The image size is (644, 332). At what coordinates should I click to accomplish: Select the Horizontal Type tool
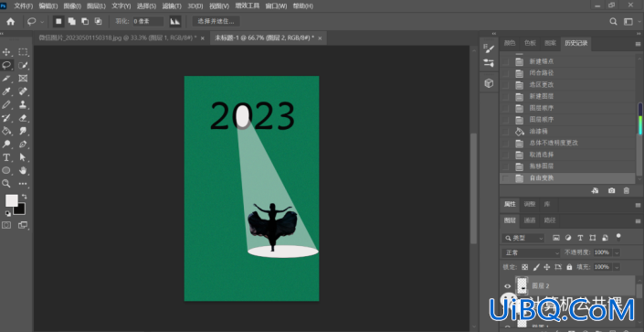6,157
